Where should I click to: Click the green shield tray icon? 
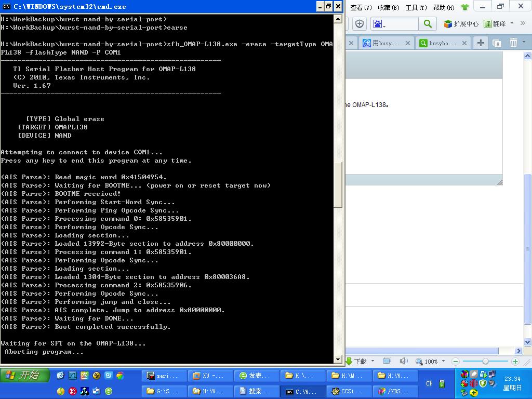[483, 383]
